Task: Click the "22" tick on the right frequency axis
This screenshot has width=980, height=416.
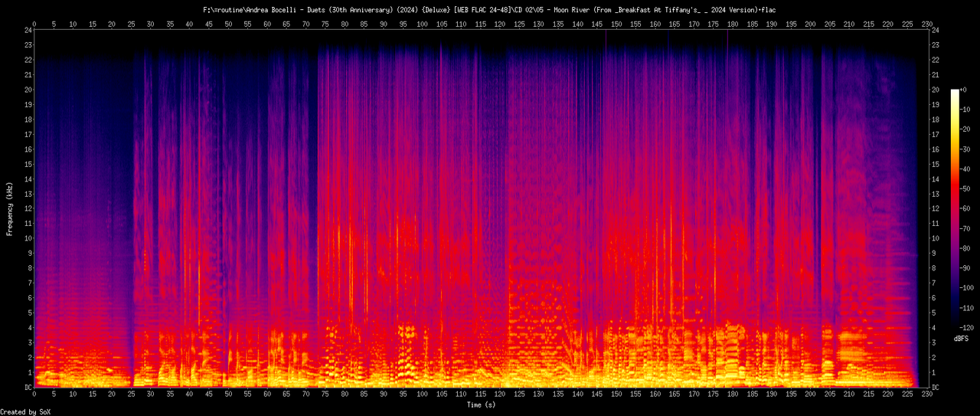Action: point(937,60)
